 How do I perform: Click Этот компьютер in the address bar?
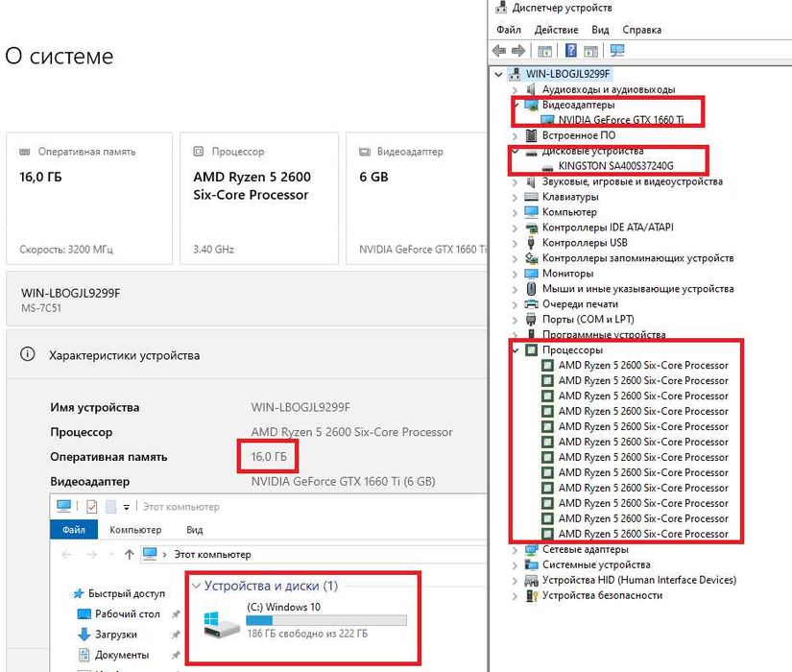212,554
